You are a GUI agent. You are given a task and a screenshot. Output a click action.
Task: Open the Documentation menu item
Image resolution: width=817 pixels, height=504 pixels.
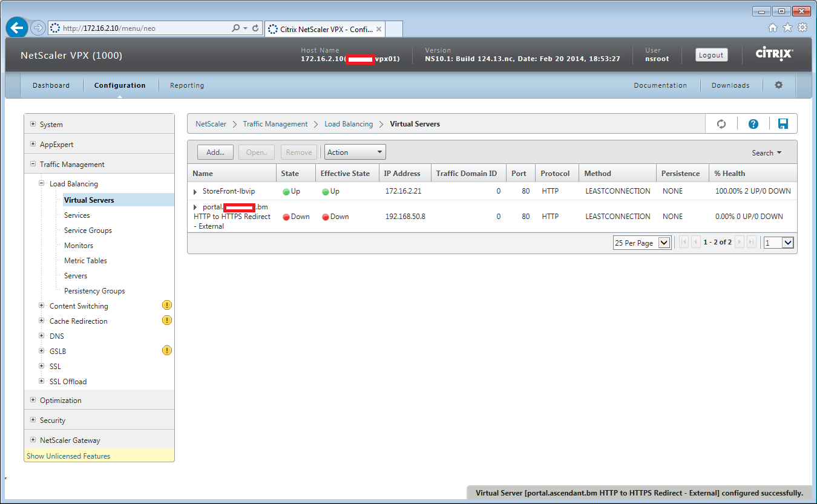pyautogui.click(x=660, y=85)
